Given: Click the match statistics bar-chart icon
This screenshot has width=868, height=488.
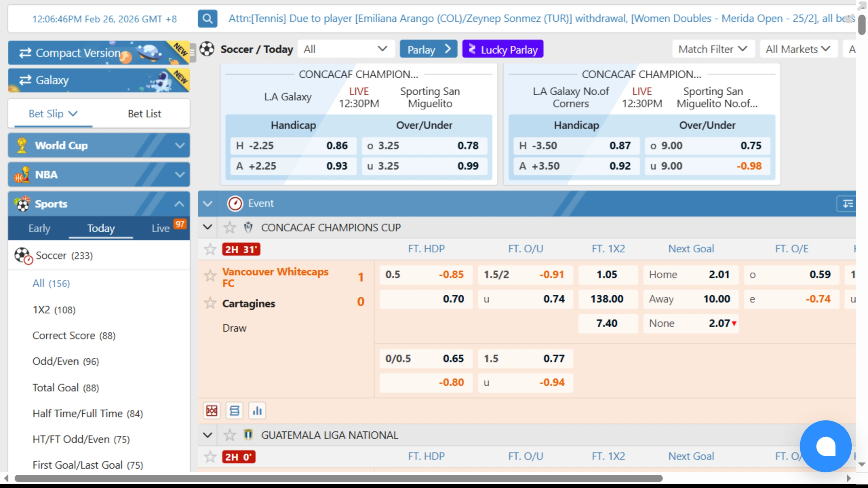Looking at the screenshot, I should [x=257, y=411].
